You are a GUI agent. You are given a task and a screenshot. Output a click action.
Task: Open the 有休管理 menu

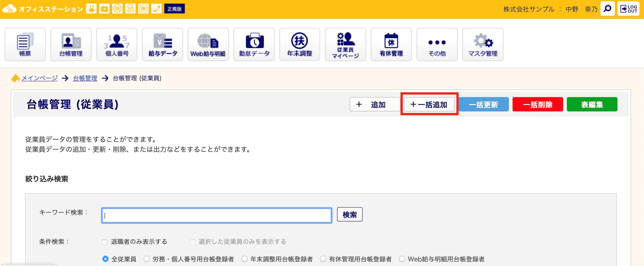(x=391, y=44)
